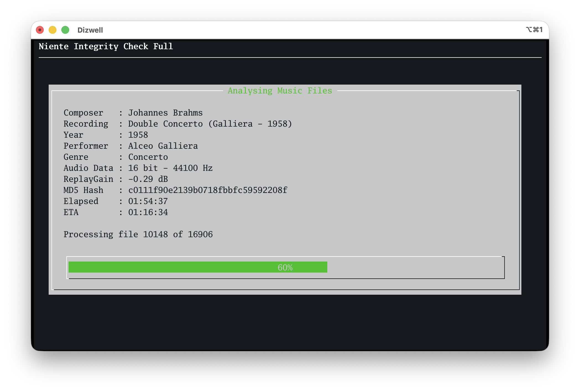Click the red close window button
580x392 pixels.
click(40, 30)
